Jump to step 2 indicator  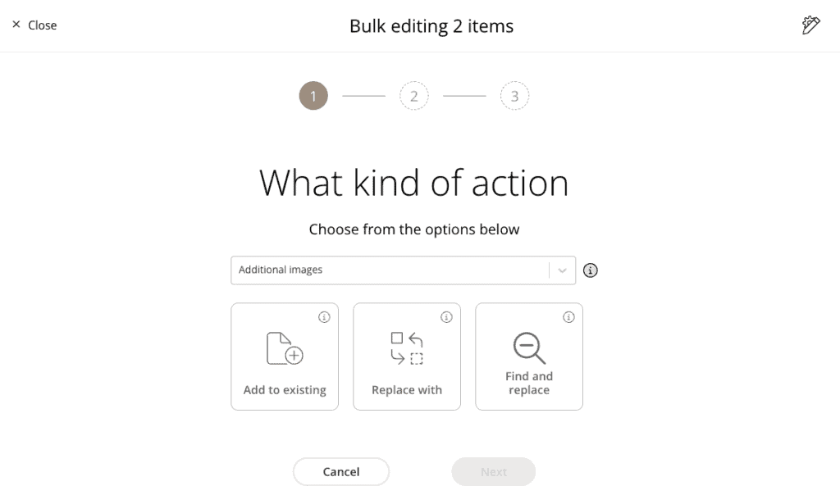(414, 96)
